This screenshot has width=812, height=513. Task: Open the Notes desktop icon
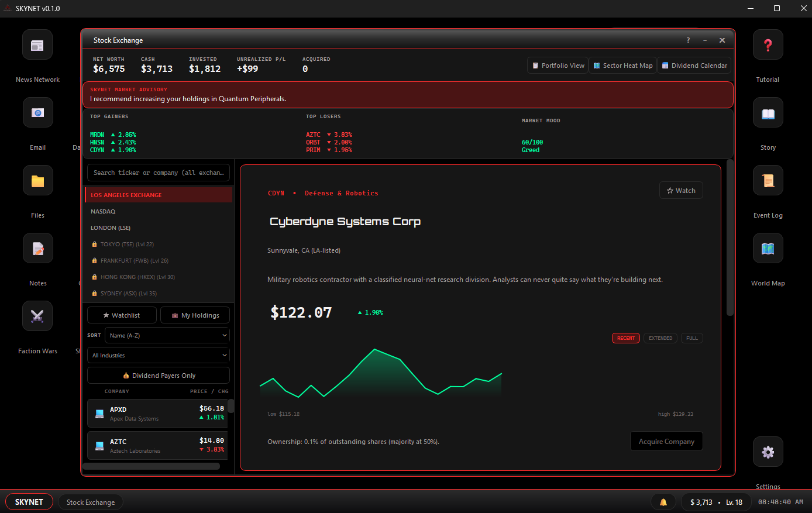(x=37, y=249)
